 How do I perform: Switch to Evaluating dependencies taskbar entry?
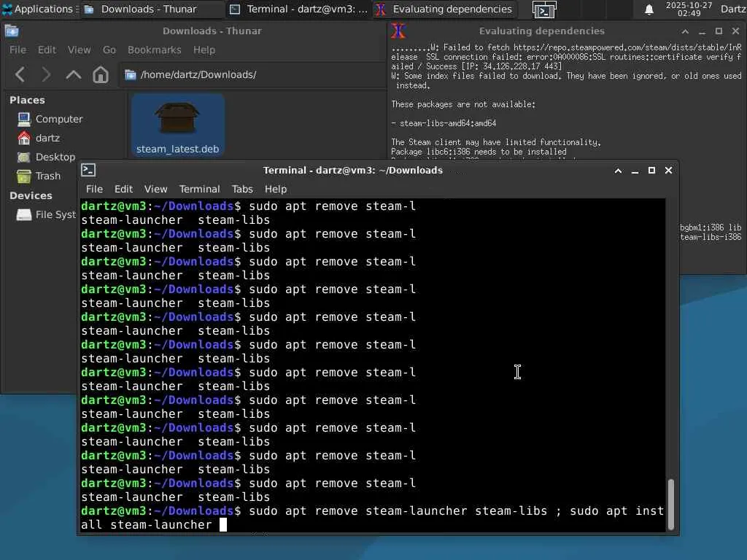pos(444,9)
